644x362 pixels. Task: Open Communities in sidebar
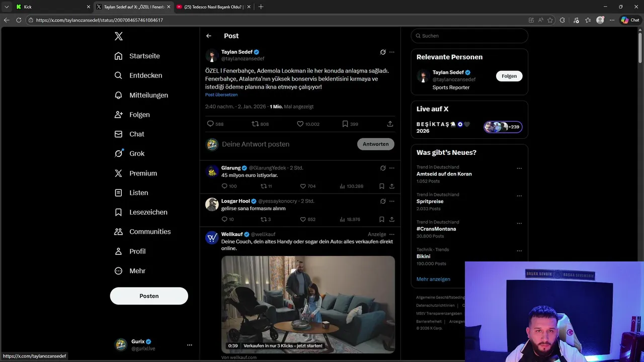pos(142,232)
